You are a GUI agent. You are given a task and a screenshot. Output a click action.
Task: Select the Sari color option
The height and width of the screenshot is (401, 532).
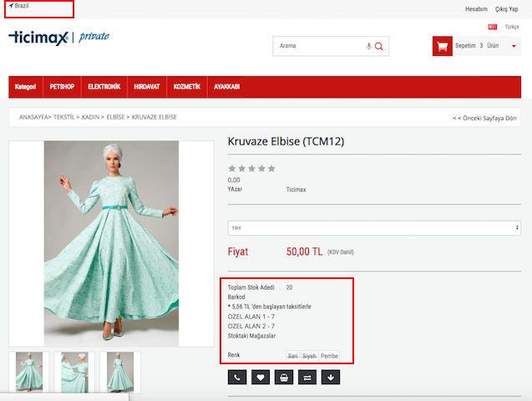pos(292,355)
